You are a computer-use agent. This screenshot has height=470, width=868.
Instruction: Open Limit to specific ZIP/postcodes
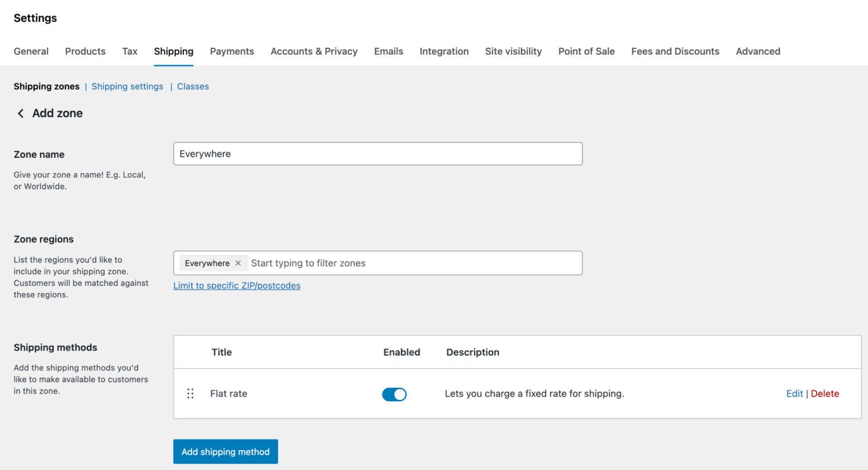237,285
